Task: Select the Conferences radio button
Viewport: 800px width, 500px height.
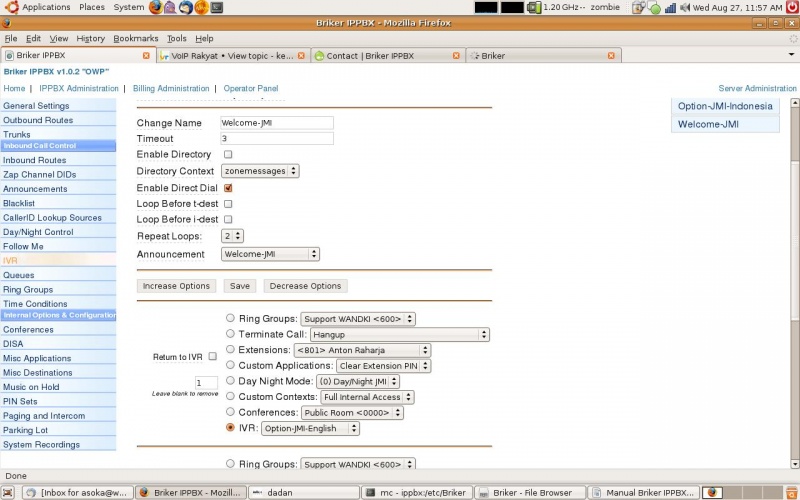Action: click(230, 412)
